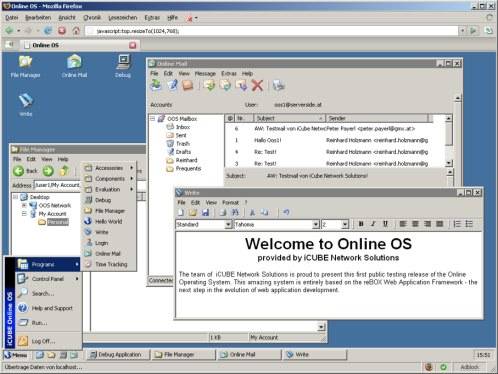Open the Firefox address bar dropdown arrow
Screen dimensions: 498x374
click(x=462, y=31)
